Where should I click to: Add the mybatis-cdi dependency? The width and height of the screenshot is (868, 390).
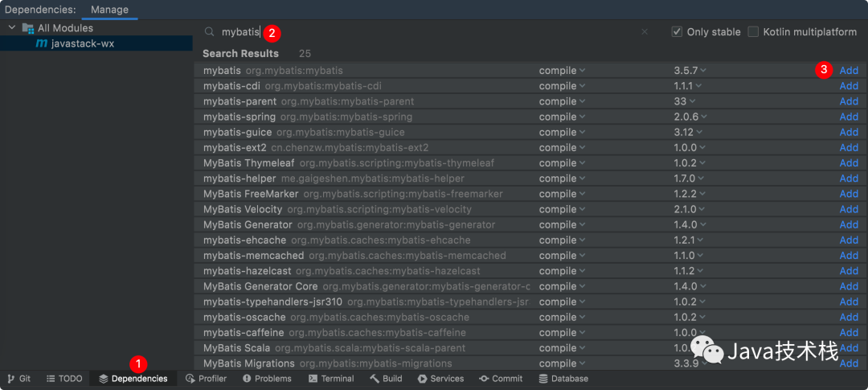tap(849, 86)
